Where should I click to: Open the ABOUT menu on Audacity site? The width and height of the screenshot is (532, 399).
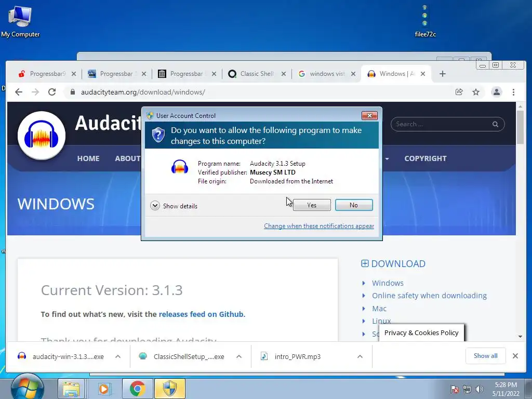(x=128, y=158)
